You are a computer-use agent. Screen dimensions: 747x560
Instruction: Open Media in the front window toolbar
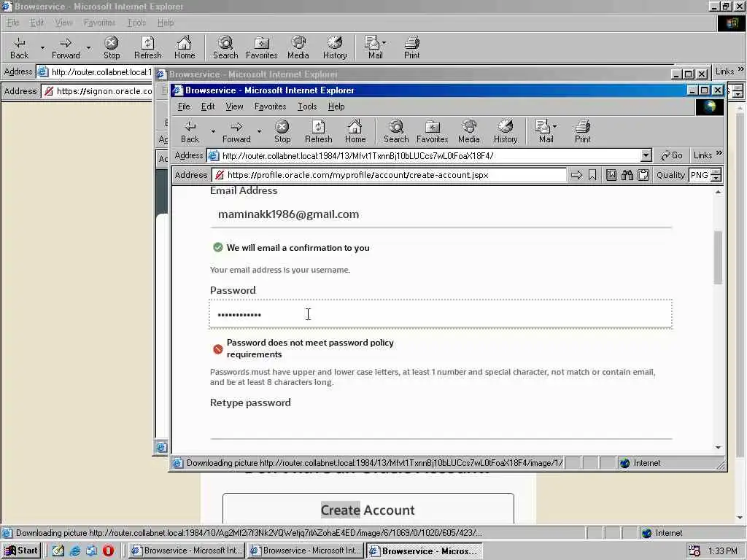pyautogui.click(x=469, y=131)
